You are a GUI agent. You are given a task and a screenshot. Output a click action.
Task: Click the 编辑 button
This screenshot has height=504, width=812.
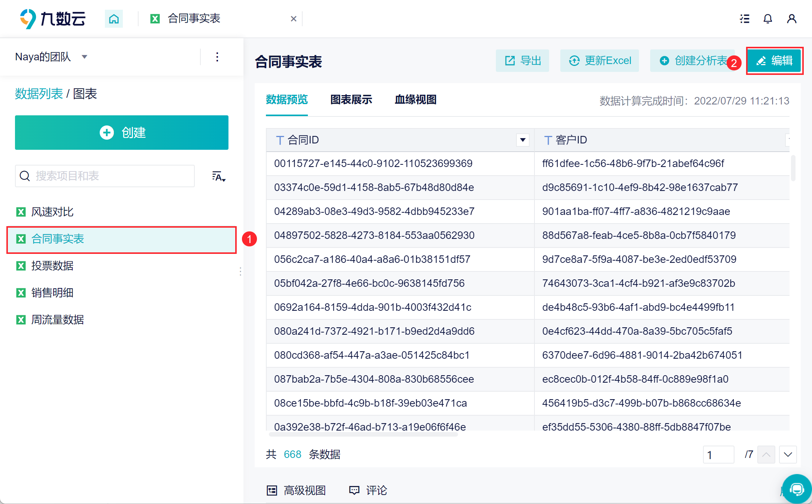pos(774,61)
